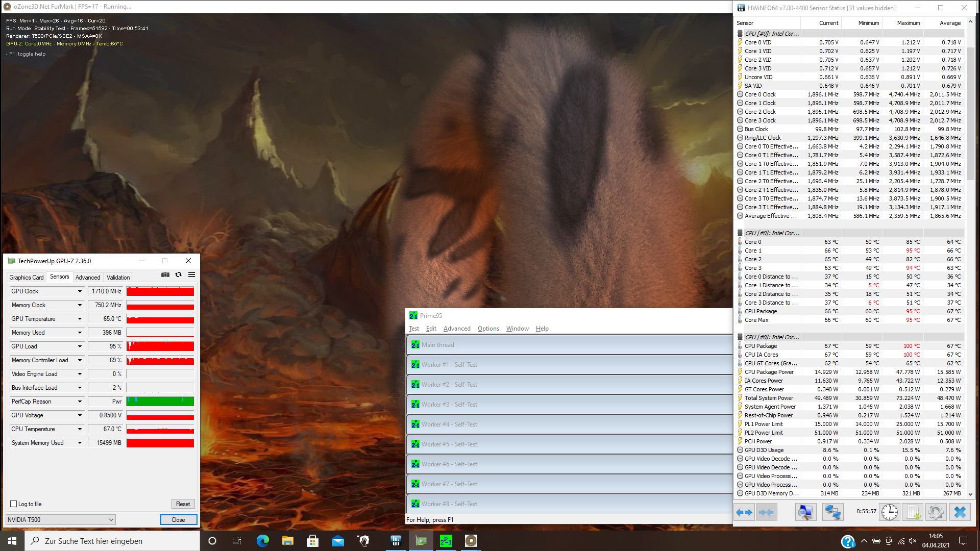Click the GPU-Z Close button
980x551 pixels.
tap(178, 520)
